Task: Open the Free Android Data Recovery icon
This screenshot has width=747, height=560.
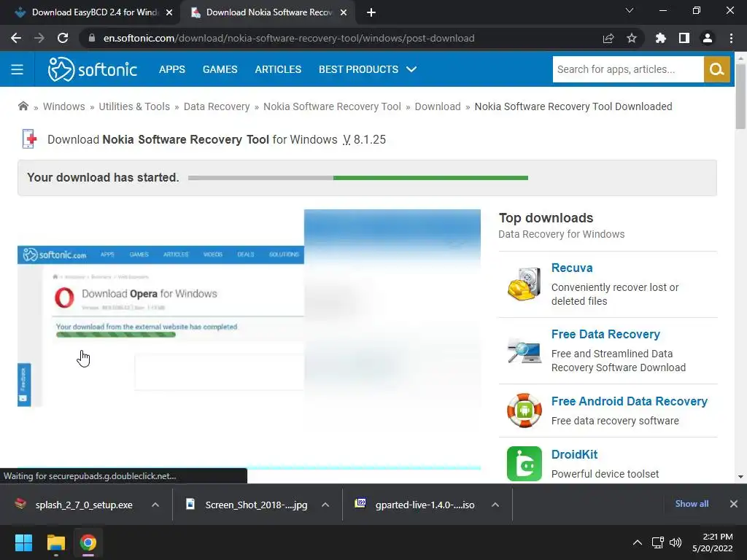Action: (x=524, y=411)
